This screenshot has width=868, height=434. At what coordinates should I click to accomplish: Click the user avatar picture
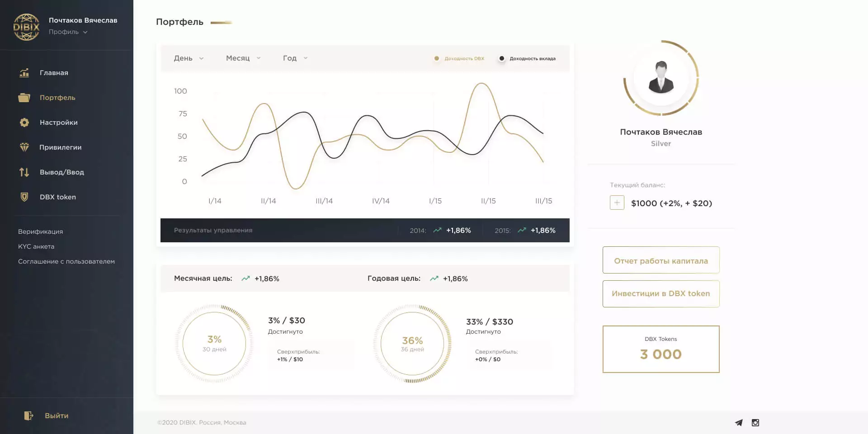[661, 78]
